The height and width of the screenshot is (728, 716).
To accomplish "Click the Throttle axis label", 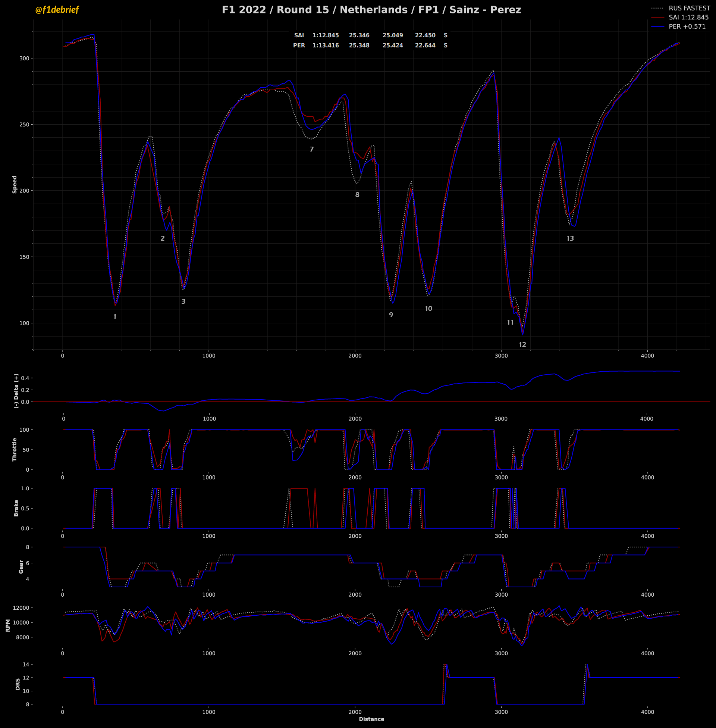I will pyautogui.click(x=15, y=449).
